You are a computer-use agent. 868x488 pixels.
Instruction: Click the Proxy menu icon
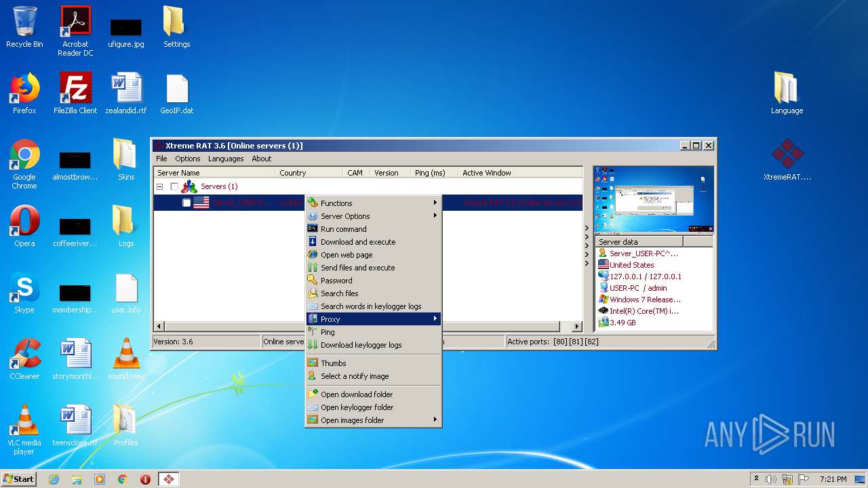click(313, 319)
